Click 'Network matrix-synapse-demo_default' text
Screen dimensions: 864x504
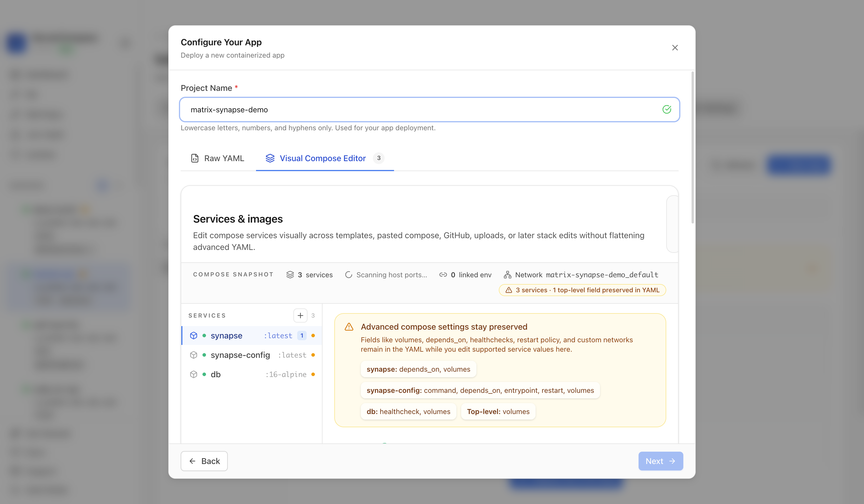[586, 274]
